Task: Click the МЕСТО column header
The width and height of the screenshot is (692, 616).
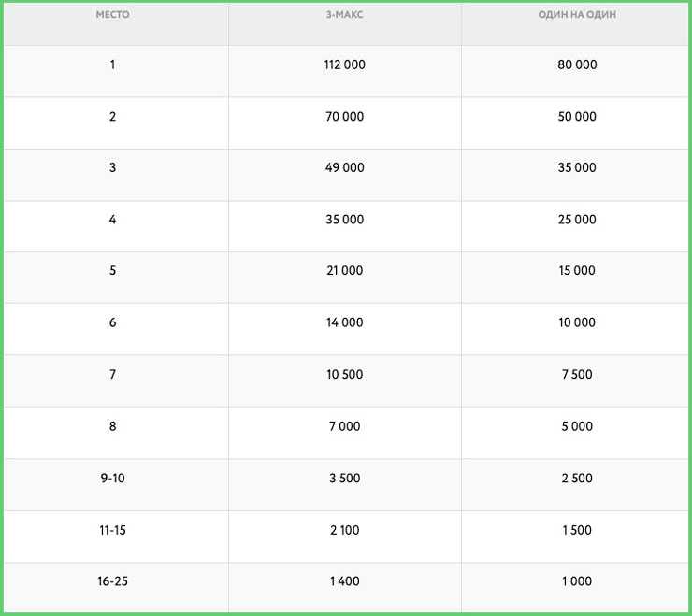Action: [112, 16]
